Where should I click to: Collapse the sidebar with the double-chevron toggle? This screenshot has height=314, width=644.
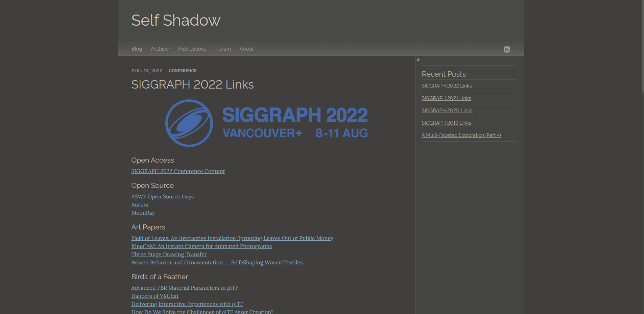419,60
